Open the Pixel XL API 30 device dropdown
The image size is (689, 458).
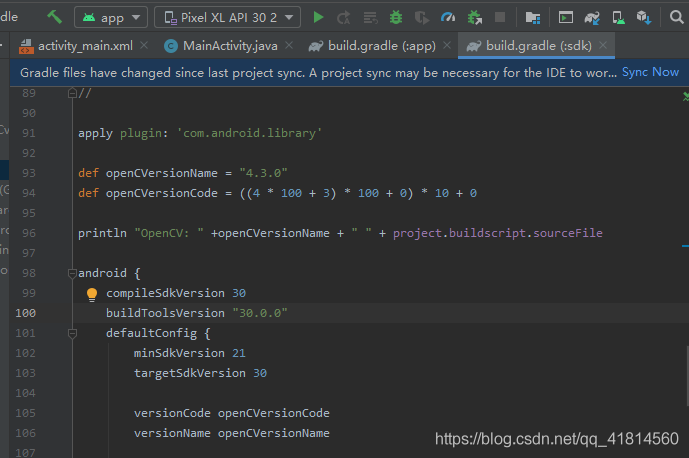[227, 17]
